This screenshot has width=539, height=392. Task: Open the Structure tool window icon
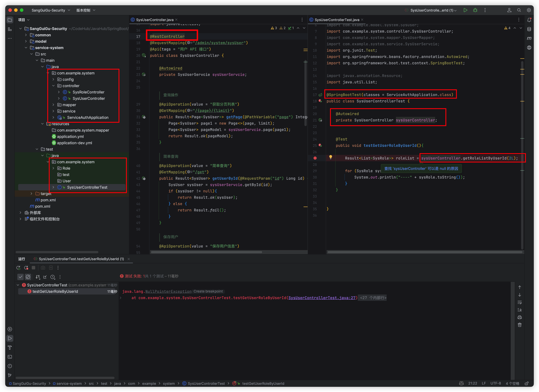coord(10,29)
